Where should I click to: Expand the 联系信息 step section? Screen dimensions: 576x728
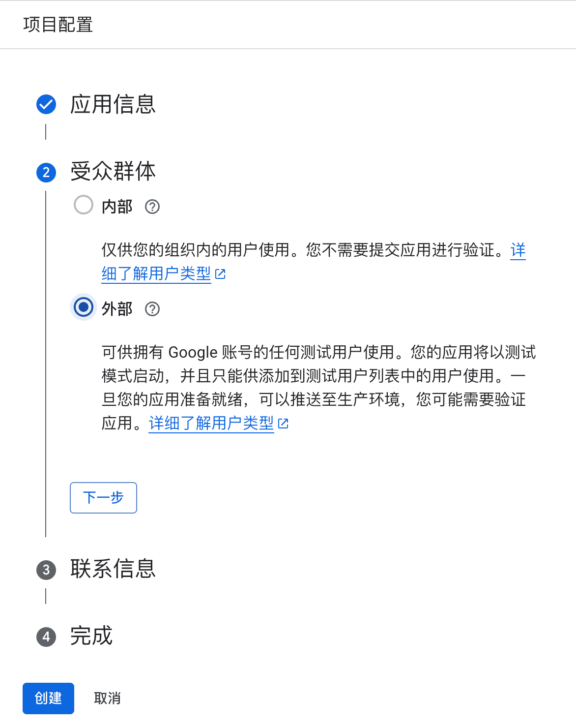[113, 569]
